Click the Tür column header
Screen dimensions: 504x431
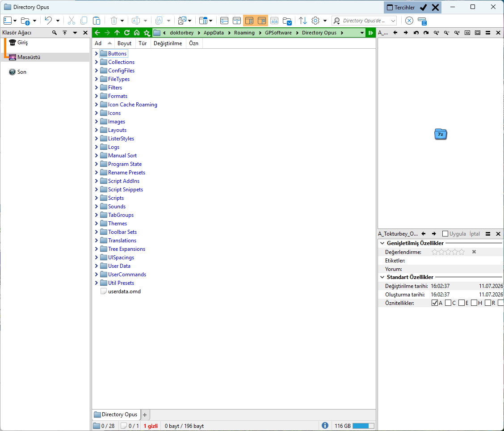pyautogui.click(x=143, y=43)
